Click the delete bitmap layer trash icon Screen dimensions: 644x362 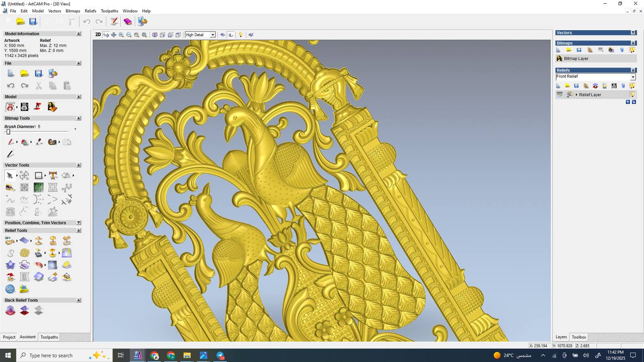tap(622, 50)
